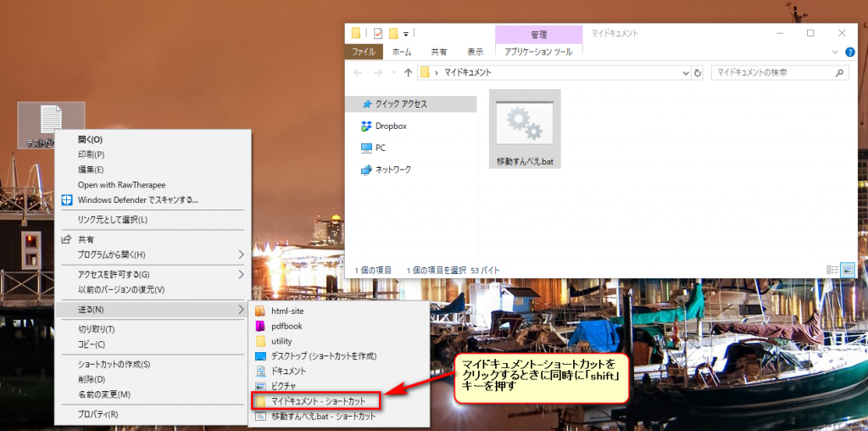The height and width of the screenshot is (431, 868).
Task: Switch to large icons view in status bar
Action: pyautogui.click(x=847, y=269)
